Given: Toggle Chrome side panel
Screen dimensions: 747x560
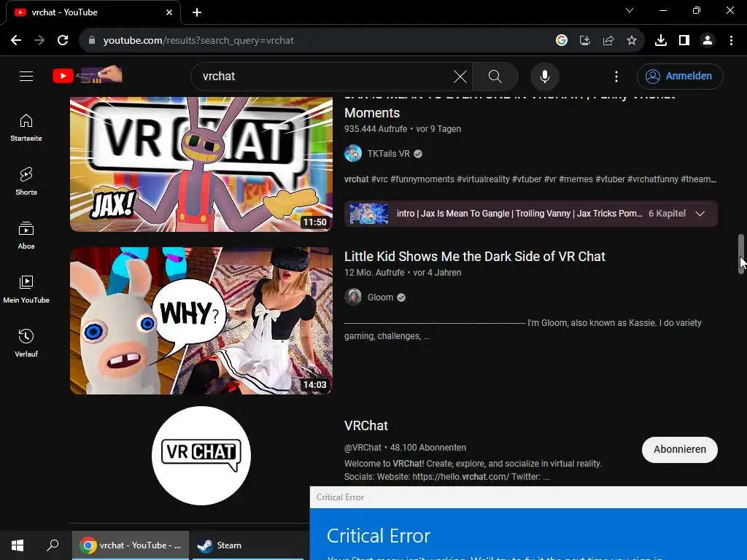Looking at the screenshot, I should [684, 41].
